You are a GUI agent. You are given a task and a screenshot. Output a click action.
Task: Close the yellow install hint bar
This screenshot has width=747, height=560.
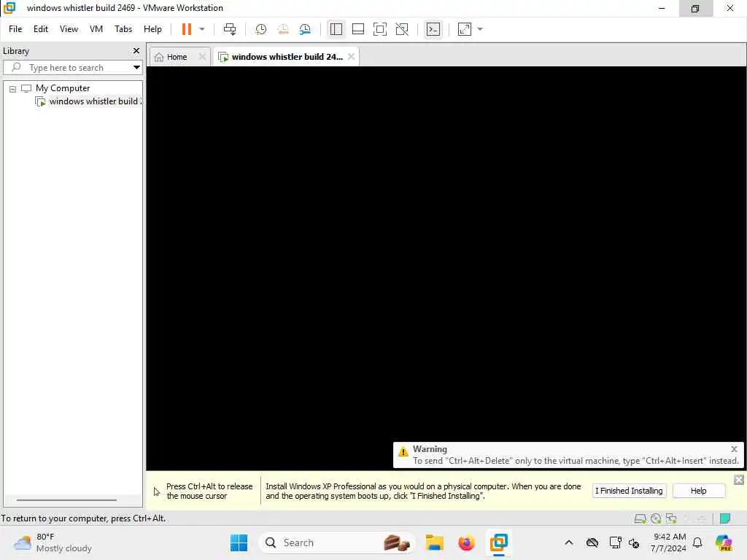[738, 480]
